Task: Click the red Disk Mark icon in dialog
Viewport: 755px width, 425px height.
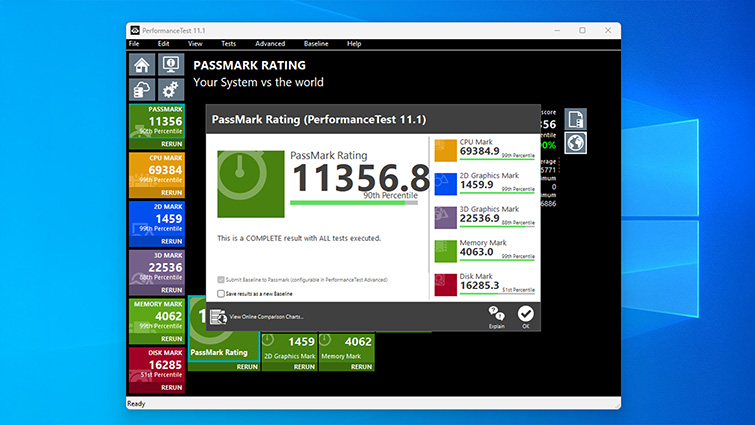Action: click(445, 285)
